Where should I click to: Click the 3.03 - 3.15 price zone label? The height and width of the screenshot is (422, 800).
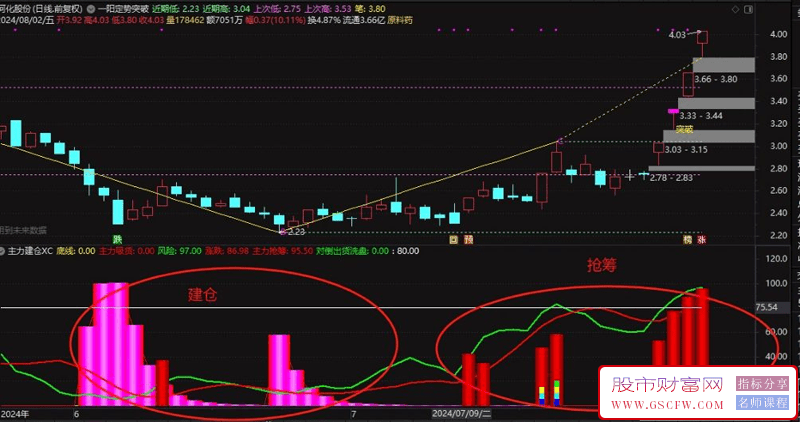[686, 150]
